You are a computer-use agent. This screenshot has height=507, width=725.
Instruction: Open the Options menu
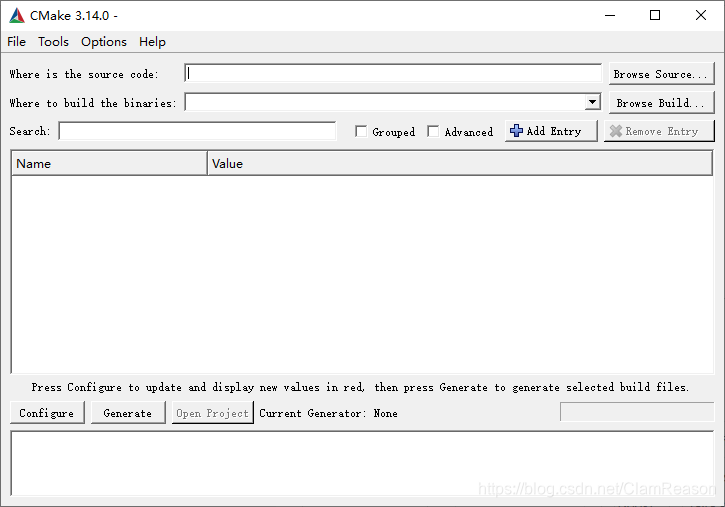click(x=104, y=42)
